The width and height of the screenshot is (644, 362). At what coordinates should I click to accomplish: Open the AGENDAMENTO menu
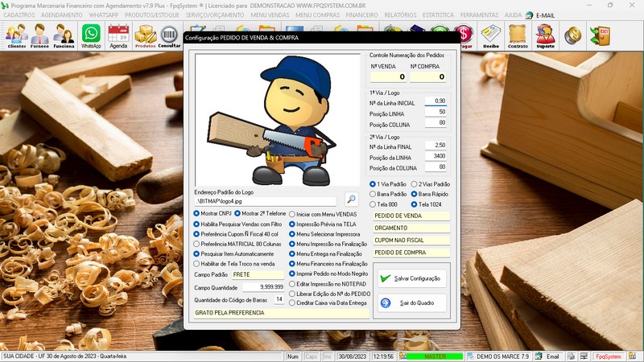coord(62,15)
